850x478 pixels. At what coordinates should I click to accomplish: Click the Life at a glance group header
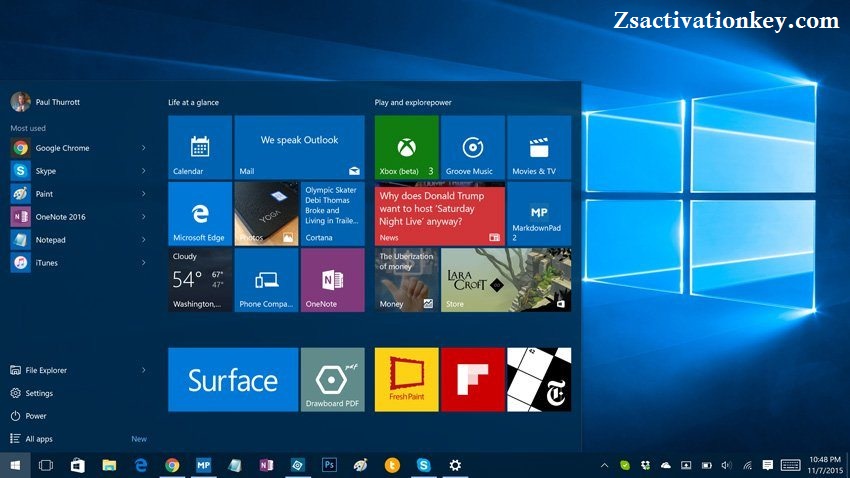coord(194,102)
